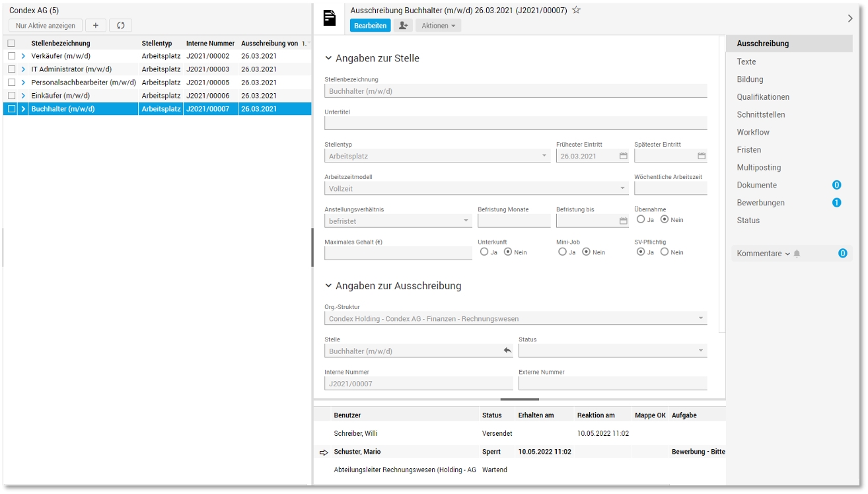Screen dimensions: 868x494
Task: Open the Aktionen dropdown menu
Action: (x=439, y=26)
